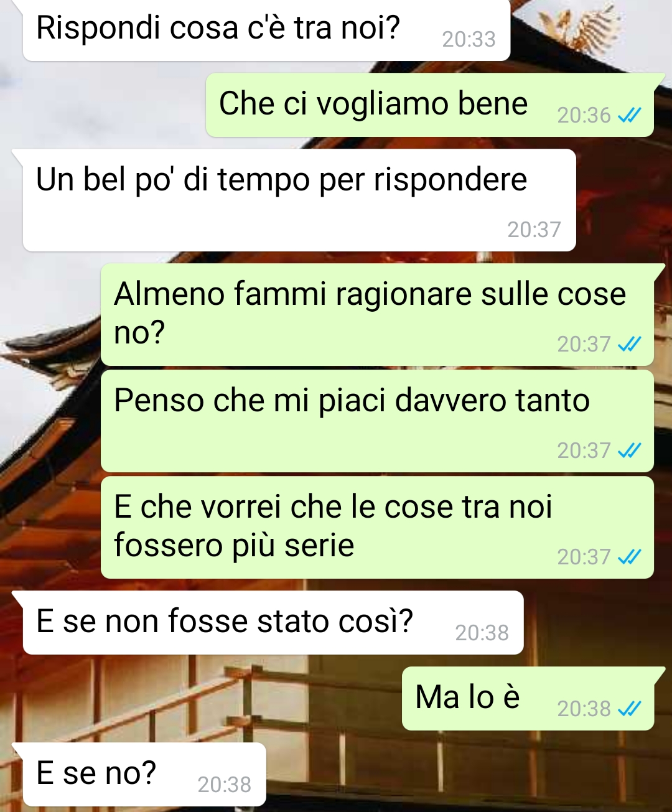Select the message 'Rispondi cosa c'è tra noi?'
672x812 pixels.
point(266,30)
